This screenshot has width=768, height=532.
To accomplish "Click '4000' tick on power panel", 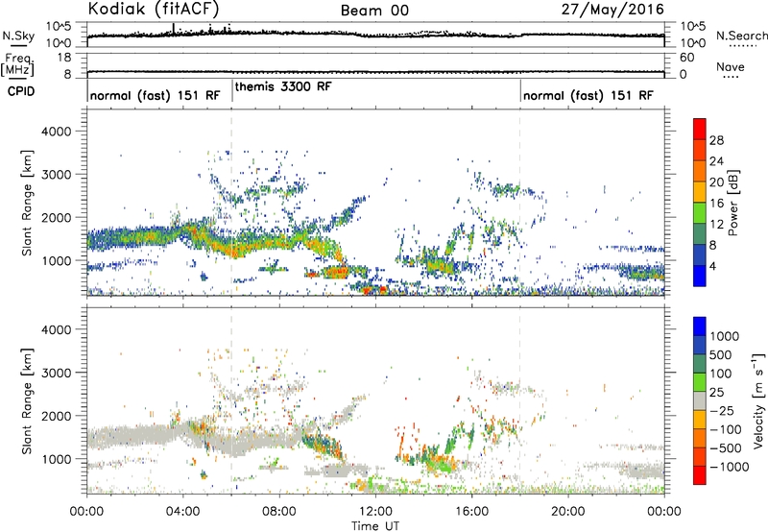I will (57, 132).
